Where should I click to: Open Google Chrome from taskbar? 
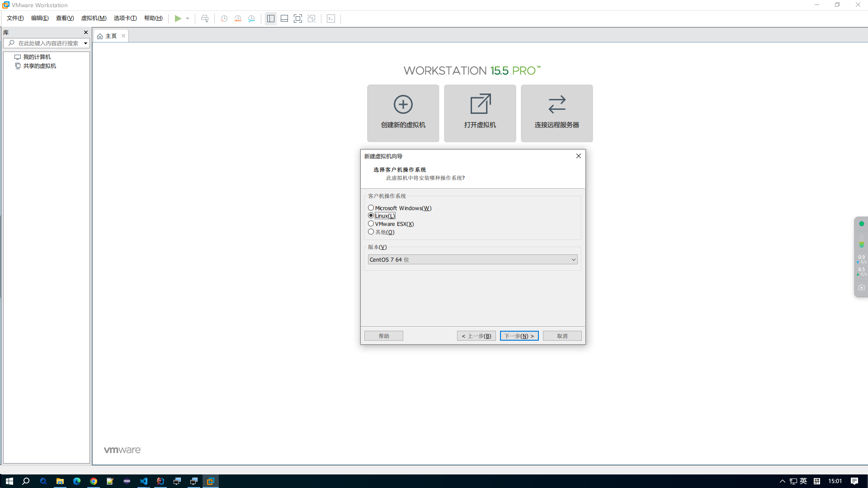[94, 481]
